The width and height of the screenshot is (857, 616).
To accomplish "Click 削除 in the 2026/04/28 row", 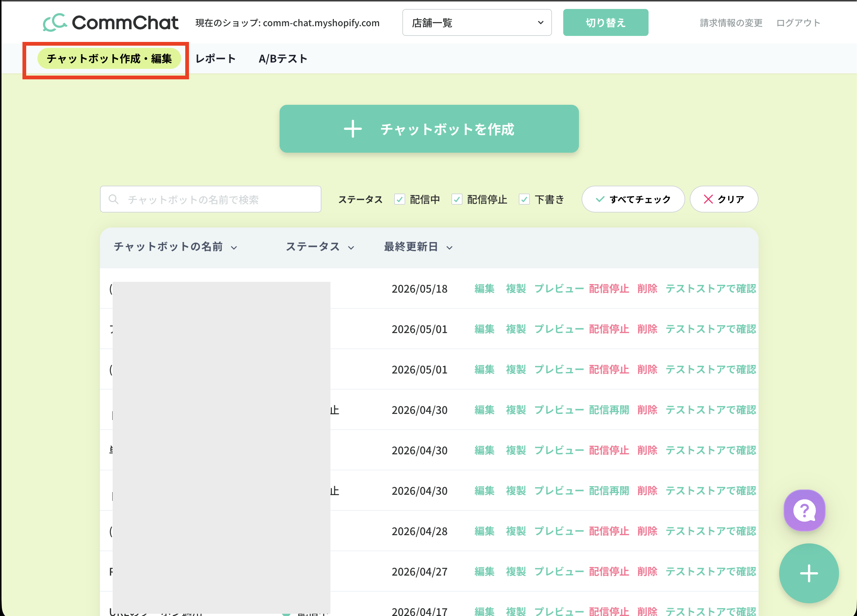I will click(x=647, y=531).
